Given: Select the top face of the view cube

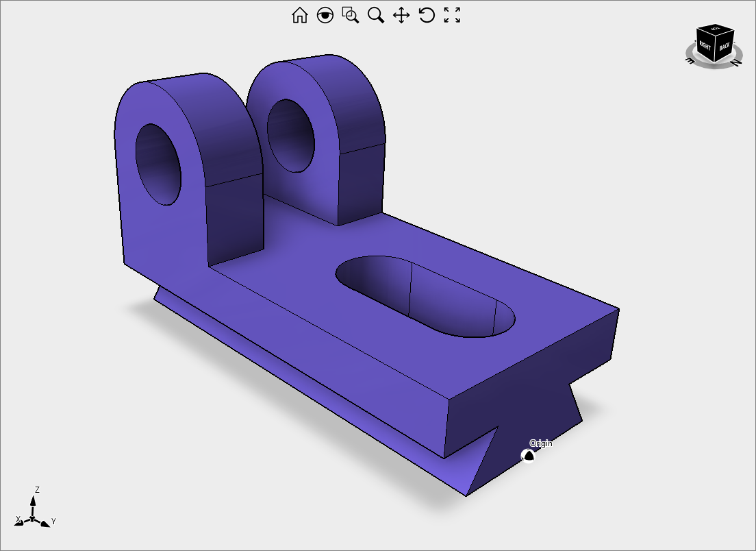Looking at the screenshot, I should [x=716, y=29].
